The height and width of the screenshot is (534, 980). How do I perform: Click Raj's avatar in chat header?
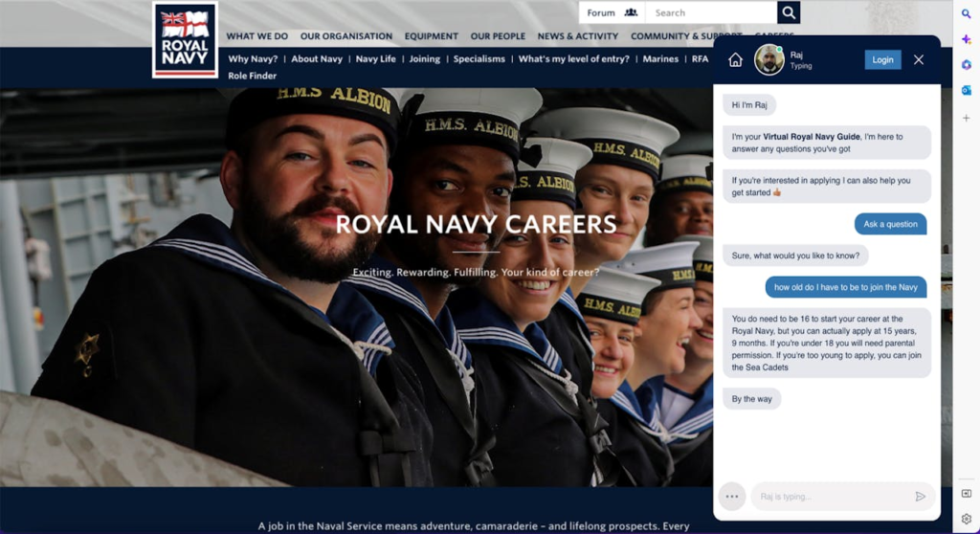(x=769, y=60)
